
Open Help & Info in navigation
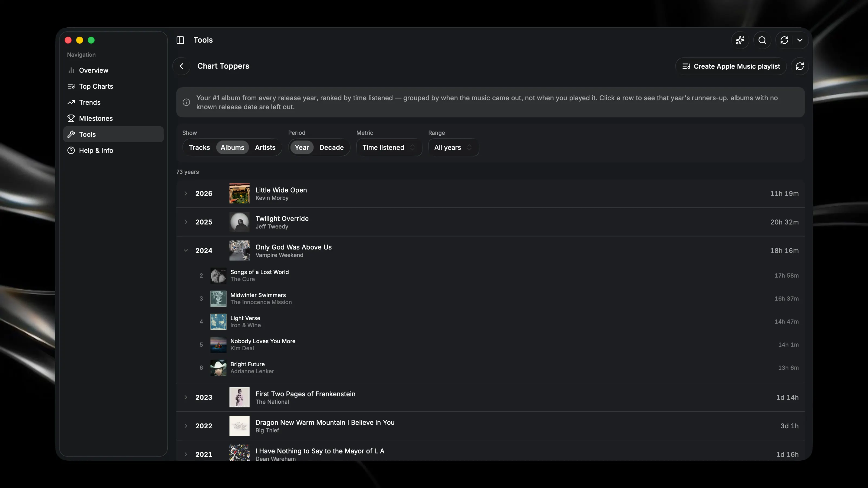click(x=113, y=150)
